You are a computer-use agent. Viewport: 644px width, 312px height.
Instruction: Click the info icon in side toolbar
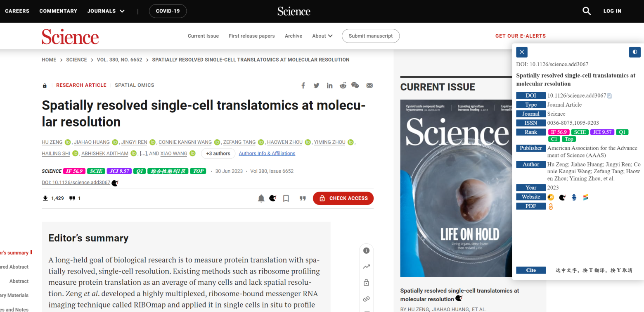[366, 250]
